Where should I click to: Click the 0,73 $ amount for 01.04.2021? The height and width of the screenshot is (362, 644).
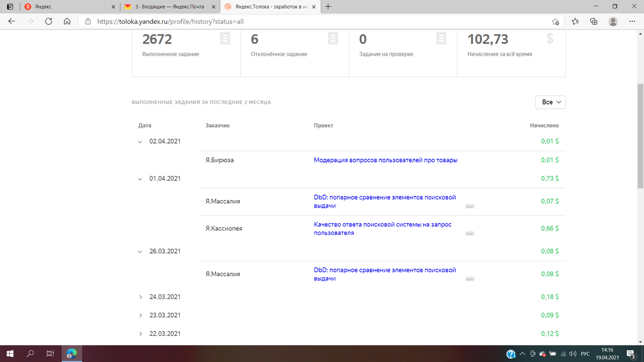coord(550,179)
